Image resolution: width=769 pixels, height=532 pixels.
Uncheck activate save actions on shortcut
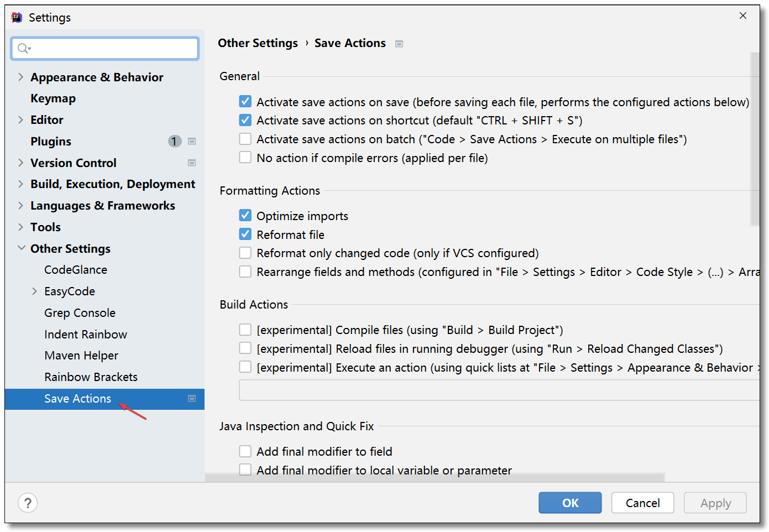point(245,120)
